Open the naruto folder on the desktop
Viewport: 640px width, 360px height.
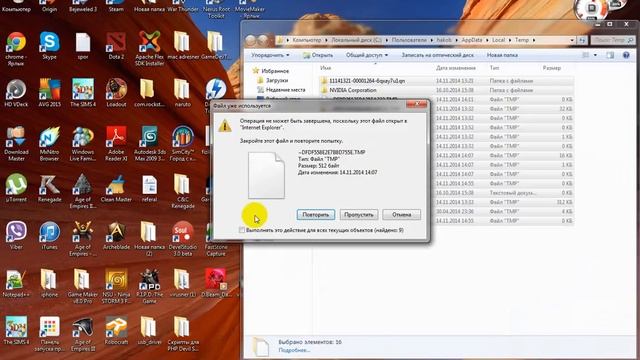(x=182, y=93)
